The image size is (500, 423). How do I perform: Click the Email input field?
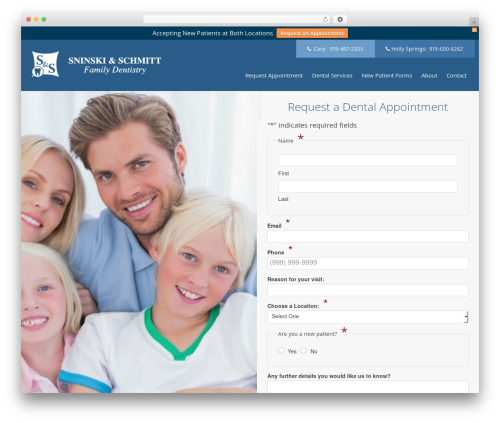coord(368,237)
